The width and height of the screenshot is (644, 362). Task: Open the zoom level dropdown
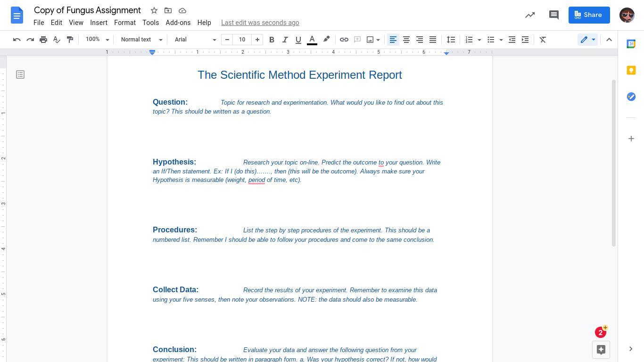[97, 40]
